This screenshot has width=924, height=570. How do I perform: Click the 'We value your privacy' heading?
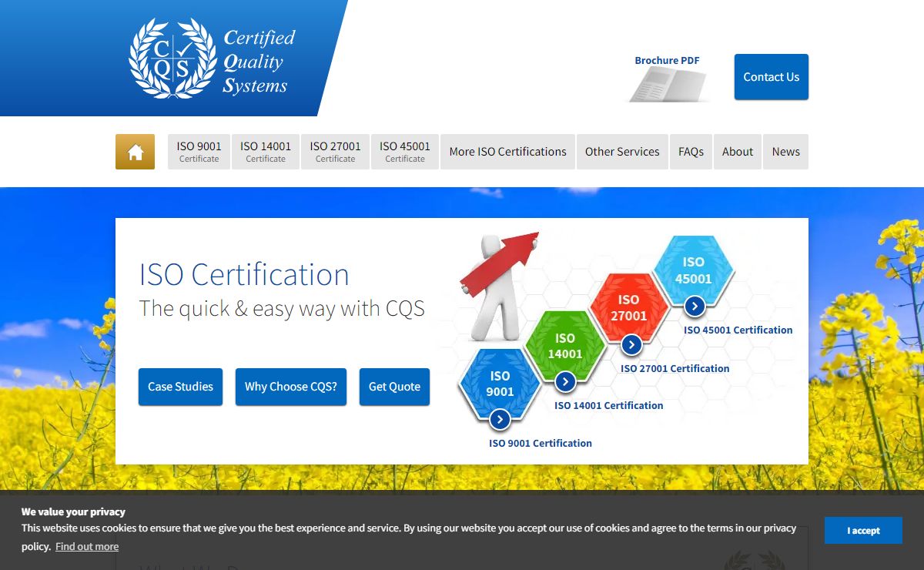[x=73, y=511]
